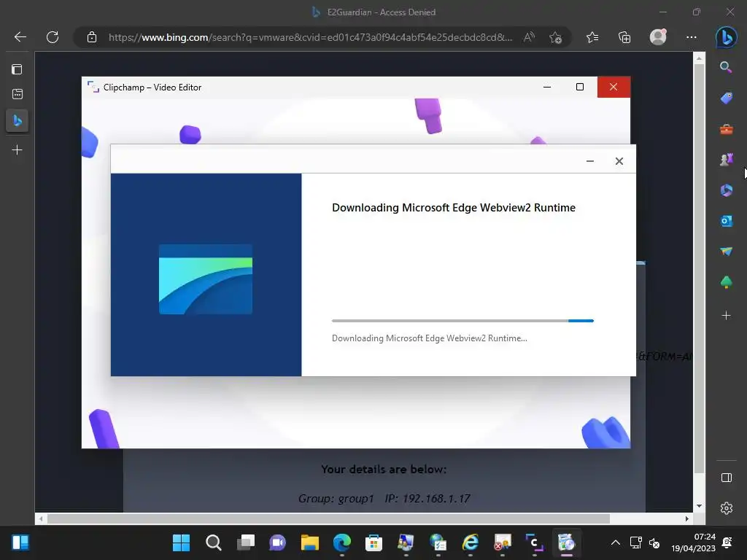Image resolution: width=747 pixels, height=560 pixels.
Task: Click the Downloading Microsoft Edge Webview2 Runtime heading
Action: click(x=454, y=208)
